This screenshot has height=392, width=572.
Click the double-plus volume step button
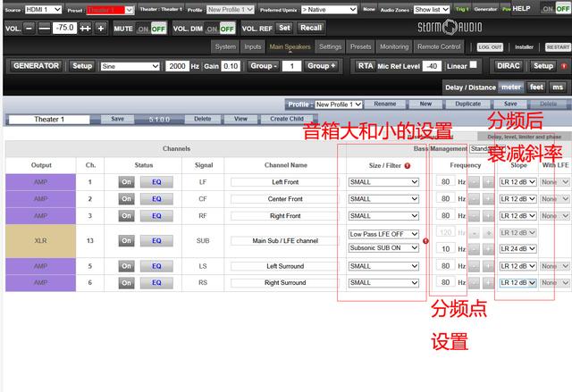(86, 28)
